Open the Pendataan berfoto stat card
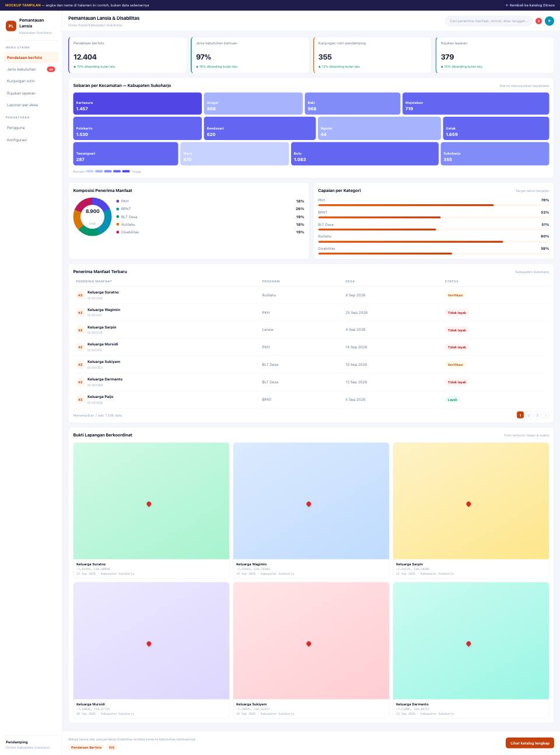Image resolution: width=560 pixels, height=755 pixels. tap(128, 55)
